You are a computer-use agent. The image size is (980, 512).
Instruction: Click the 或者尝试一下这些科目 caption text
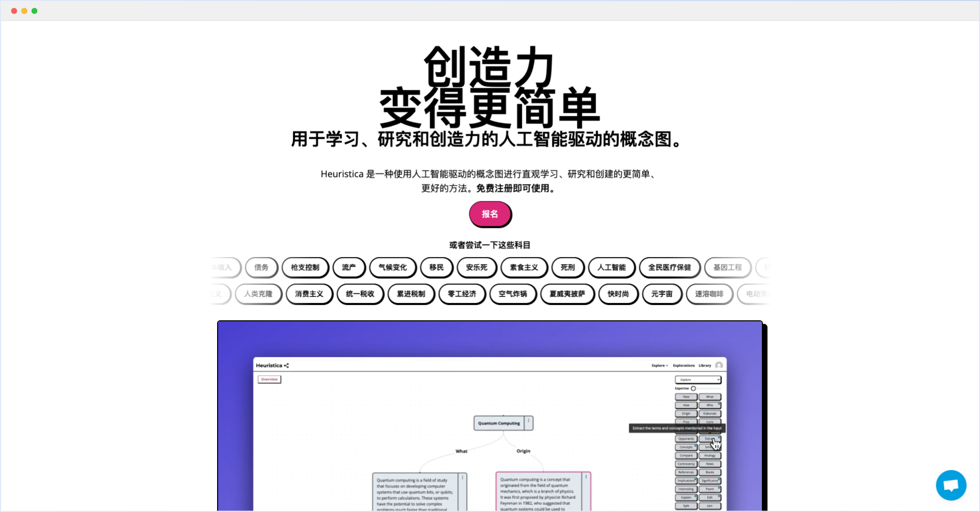[x=490, y=245]
